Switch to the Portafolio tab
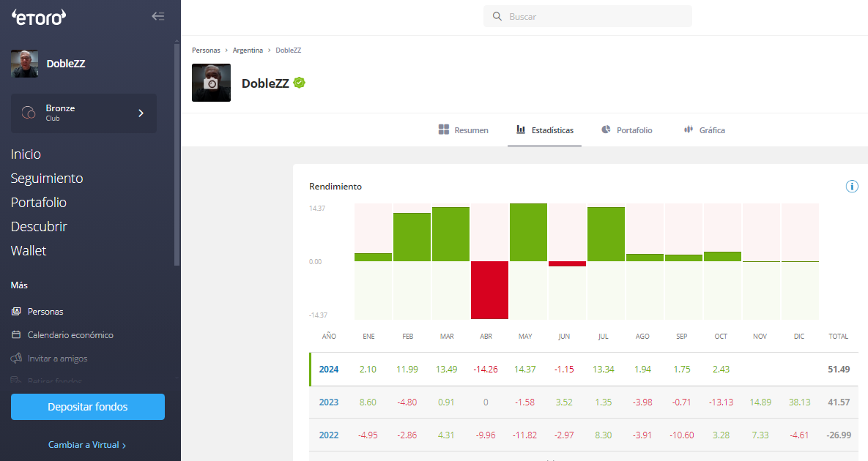Screen dimensions: 868x461 626,130
